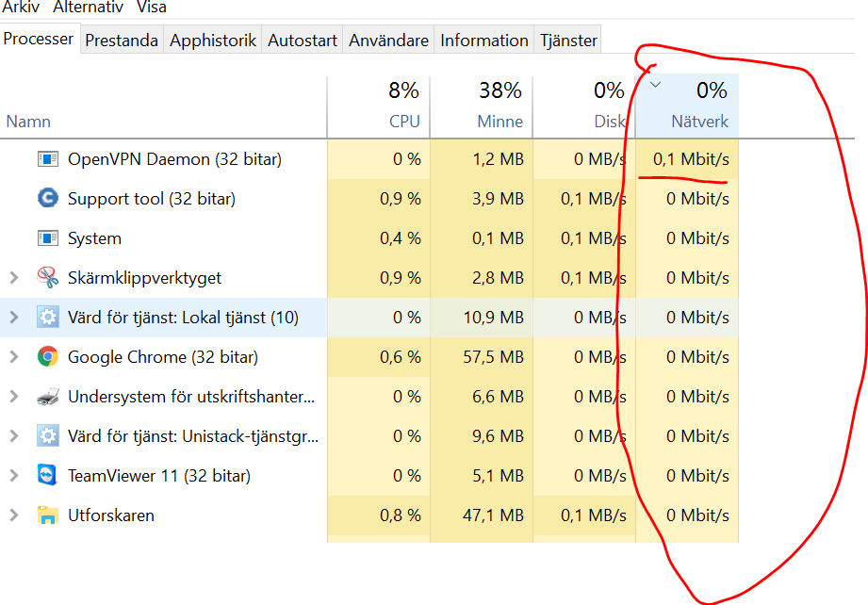Click the printer icon for Undersystem för utskriftshantering
The image size is (868, 605).
(47, 397)
